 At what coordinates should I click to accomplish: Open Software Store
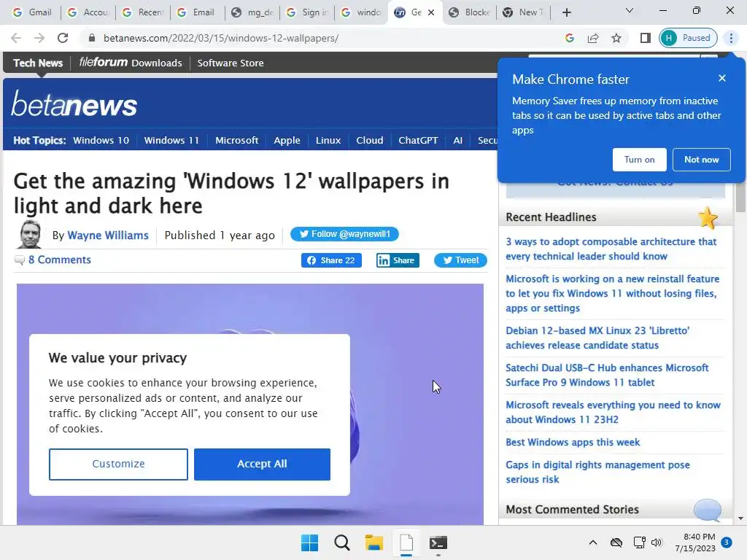tap(230, 63)
